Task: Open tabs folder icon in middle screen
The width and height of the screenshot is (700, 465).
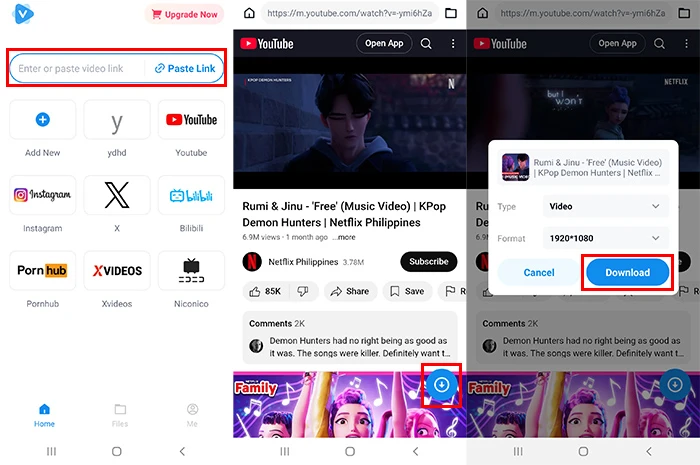Action: [451, 13]
